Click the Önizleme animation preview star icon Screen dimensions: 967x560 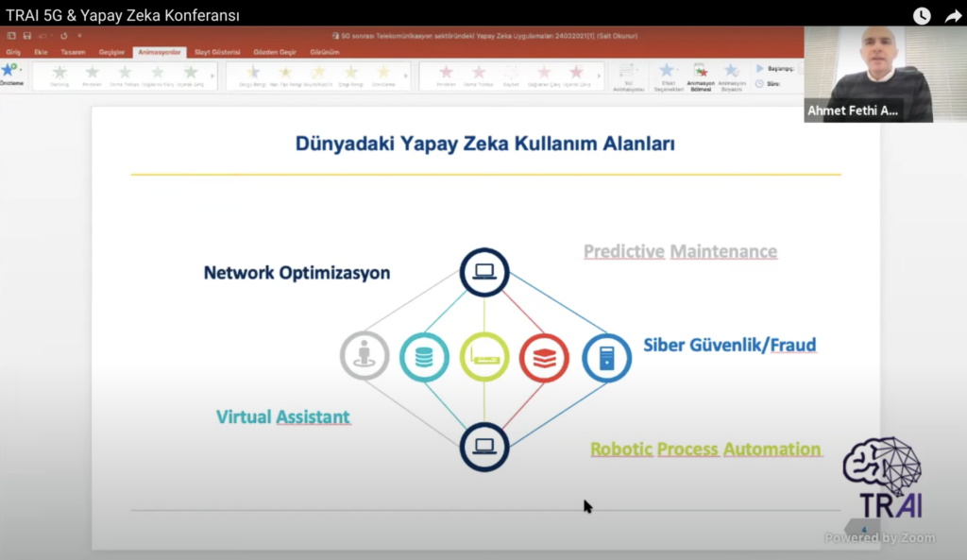(9, 71)
